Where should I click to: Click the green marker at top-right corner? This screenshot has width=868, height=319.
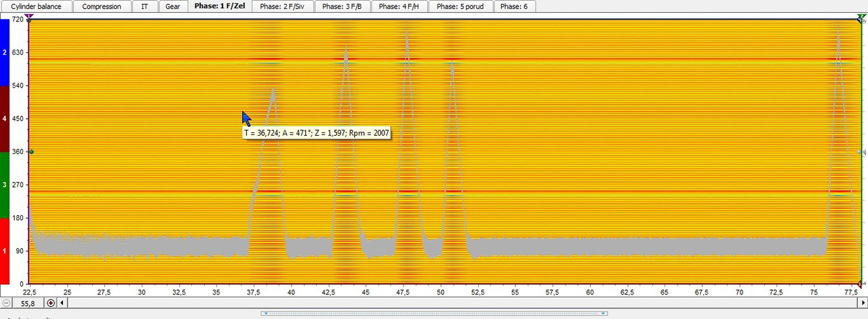pyautogui.click(x=861, y=17)
